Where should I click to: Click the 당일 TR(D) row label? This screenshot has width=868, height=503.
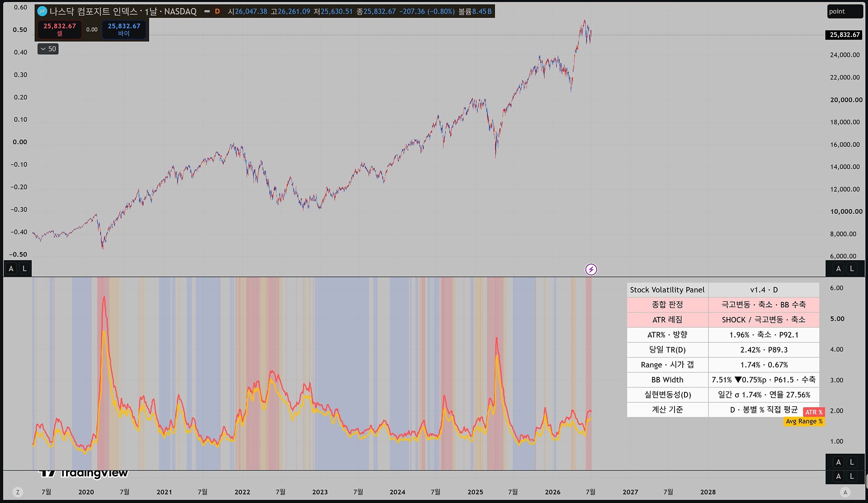[x=667, y=349]
